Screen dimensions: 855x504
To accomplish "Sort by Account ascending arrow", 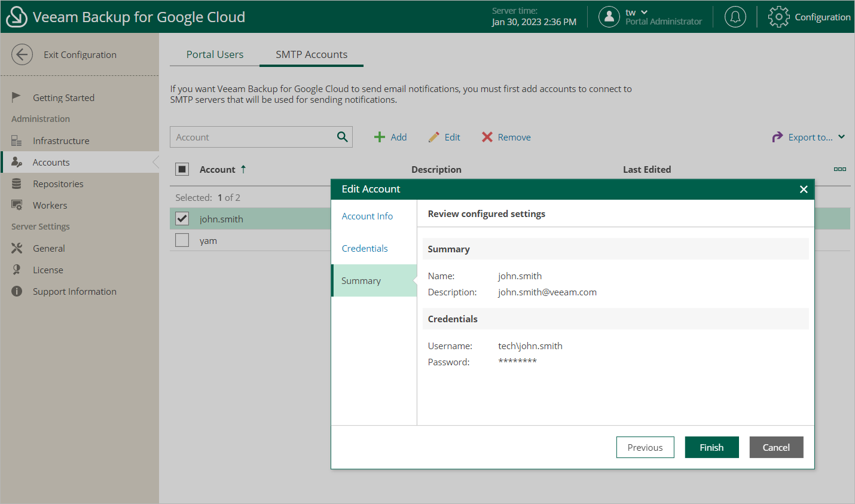I will click(x=243, y=169).
